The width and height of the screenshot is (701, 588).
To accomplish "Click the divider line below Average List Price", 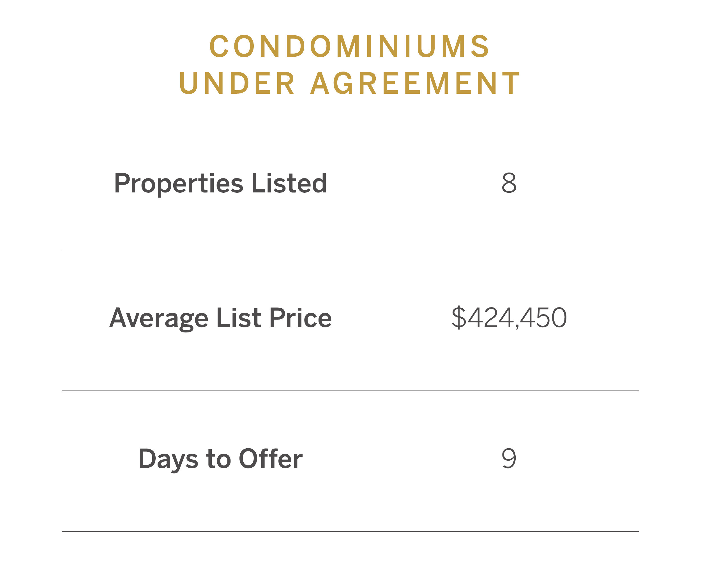I will click(x=350, y=391).
